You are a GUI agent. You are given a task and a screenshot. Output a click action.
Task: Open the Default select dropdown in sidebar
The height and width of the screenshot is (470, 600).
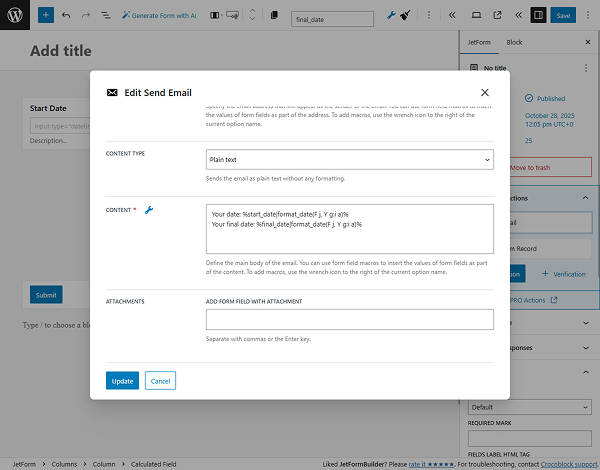point(530,407)
